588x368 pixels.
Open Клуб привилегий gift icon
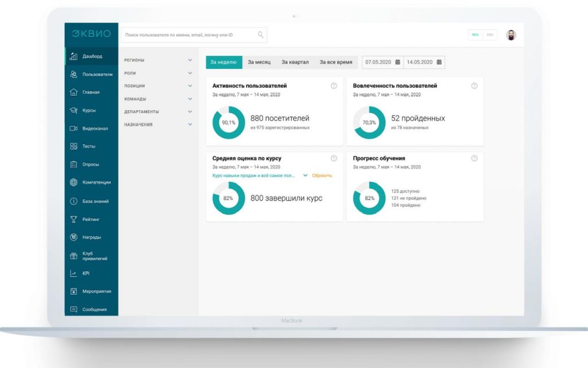pyautogui.click(x=73, y=256)
